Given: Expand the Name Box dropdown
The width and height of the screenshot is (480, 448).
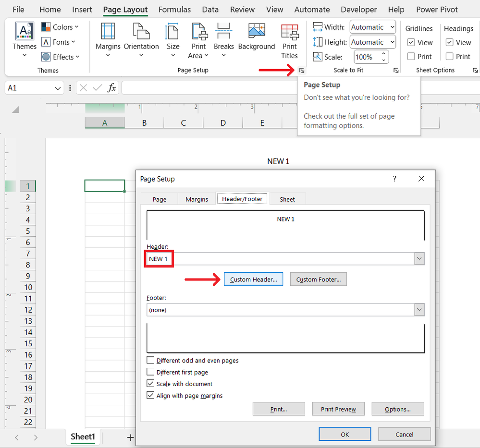Looking at the screenshot, I should pyautogui.click(x=58, y=88).
